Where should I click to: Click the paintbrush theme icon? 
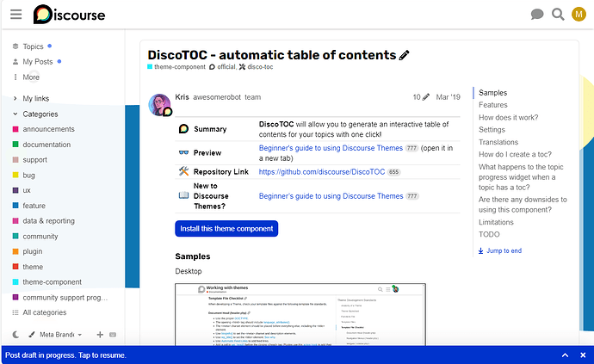[32, 335]
